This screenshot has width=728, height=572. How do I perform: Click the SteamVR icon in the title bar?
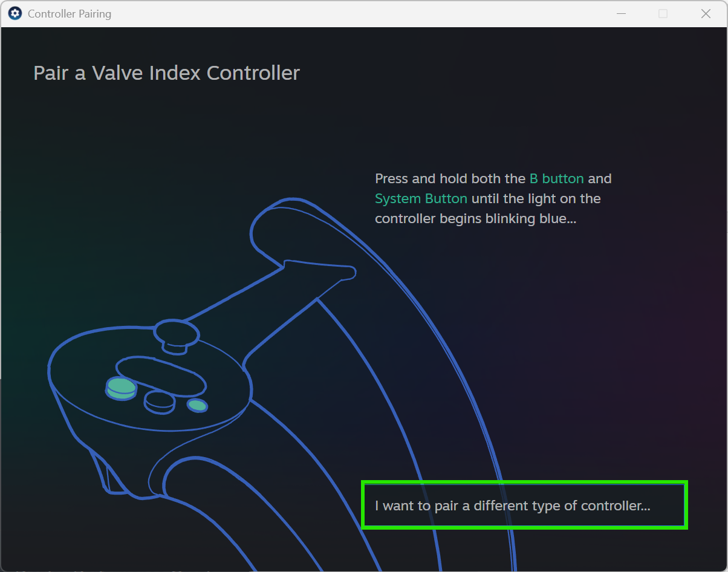click(x=15, y=13)
